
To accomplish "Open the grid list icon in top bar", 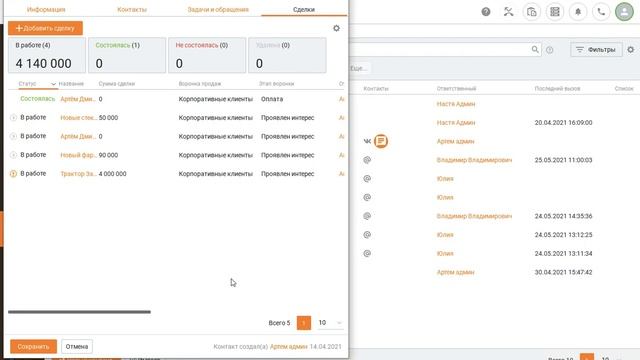I will pos(555,12).
